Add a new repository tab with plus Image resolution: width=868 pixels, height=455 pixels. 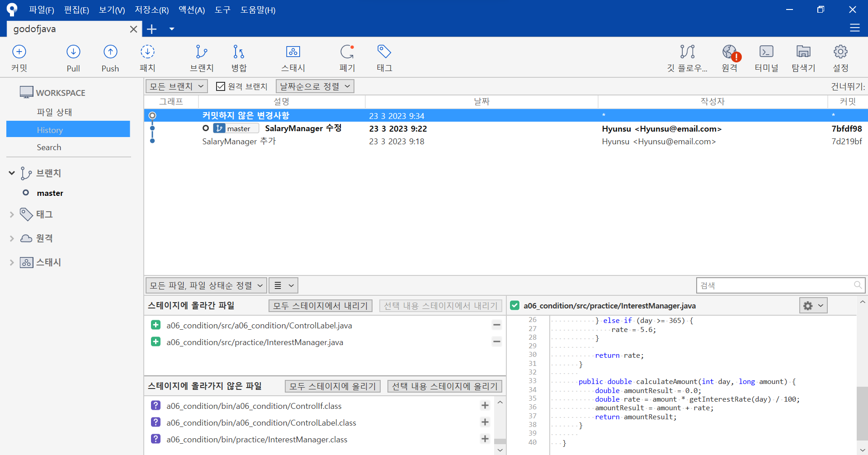coord(152,29)
